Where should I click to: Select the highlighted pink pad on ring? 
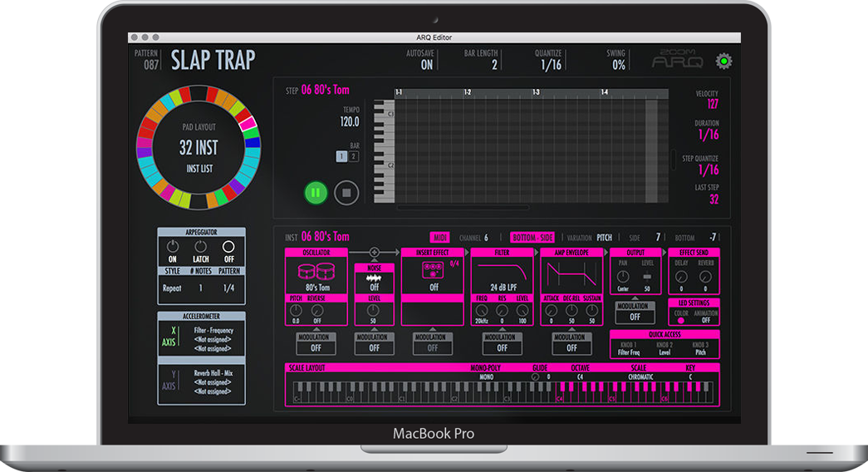tap(247, 124)
